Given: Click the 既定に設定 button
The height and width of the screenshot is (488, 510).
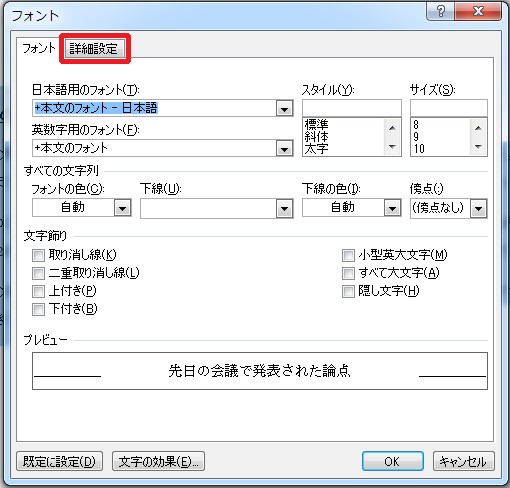Looking at the screenshot, I should (59, 461).
